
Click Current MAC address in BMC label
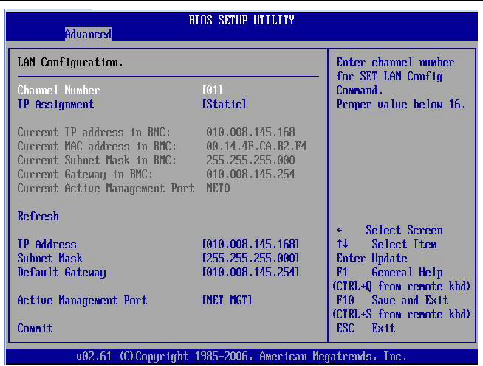tap(97, 146)
